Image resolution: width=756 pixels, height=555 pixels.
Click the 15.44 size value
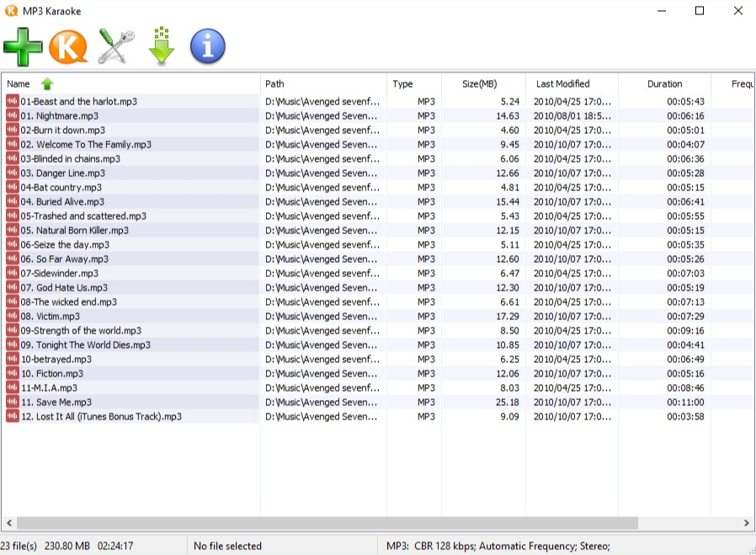point(507,201)
